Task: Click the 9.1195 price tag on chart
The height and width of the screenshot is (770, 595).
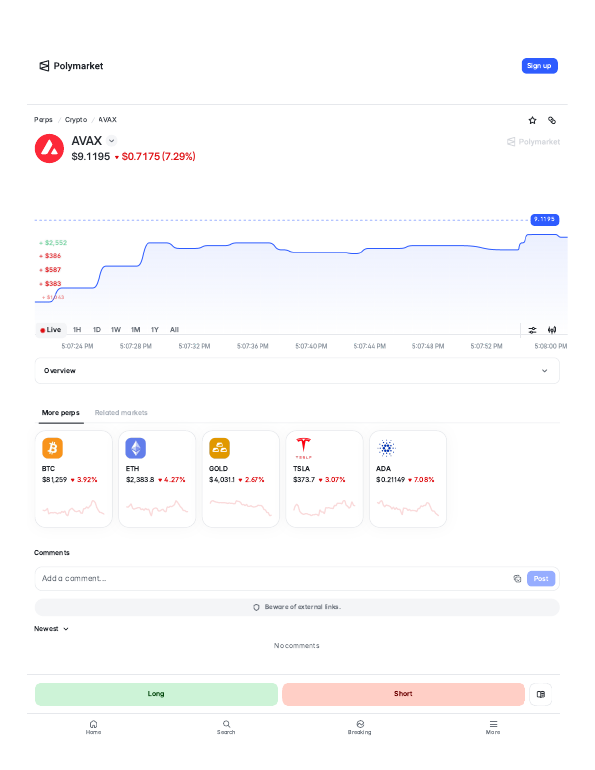Action: [544, 220]
